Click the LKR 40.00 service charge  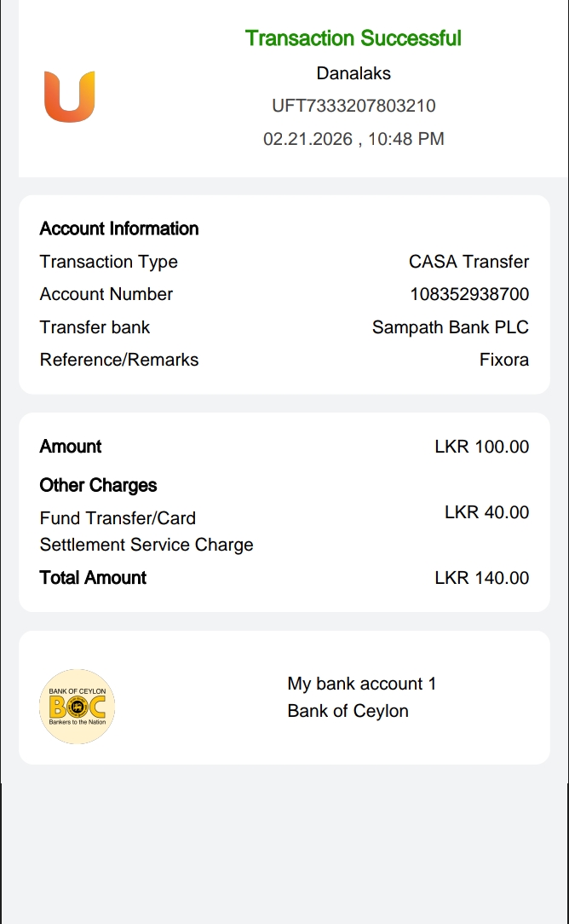point(486,512)
